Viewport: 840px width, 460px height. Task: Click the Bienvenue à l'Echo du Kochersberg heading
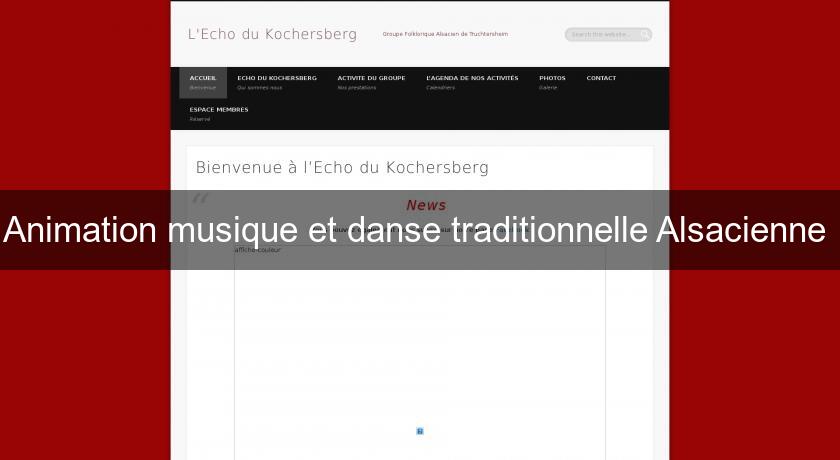(342, 168)
